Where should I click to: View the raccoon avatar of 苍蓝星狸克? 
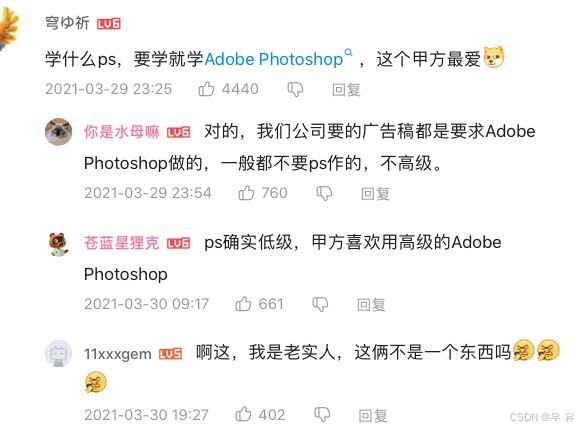(x=58, y=244)
